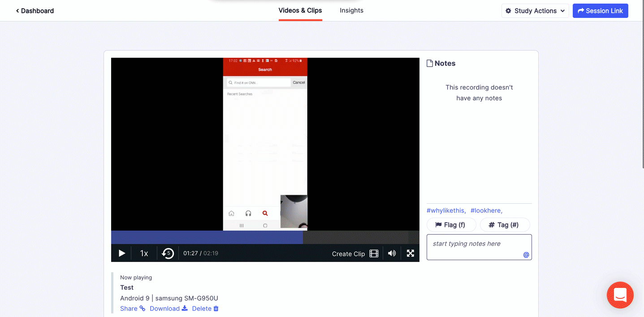Add a tag with Tag (#) button
The height and width of the screenshot is (317, 644).
[x=505, y=225]
